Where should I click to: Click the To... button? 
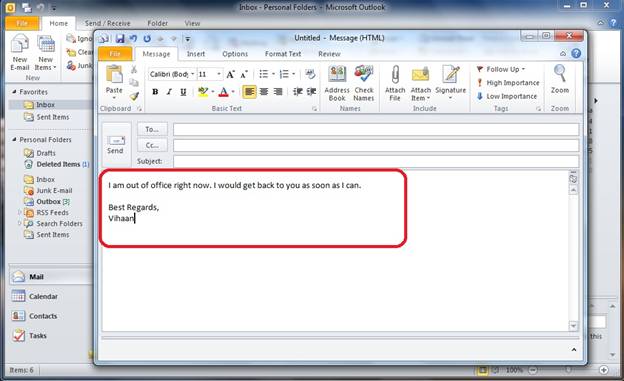click(x=152, y=129)
